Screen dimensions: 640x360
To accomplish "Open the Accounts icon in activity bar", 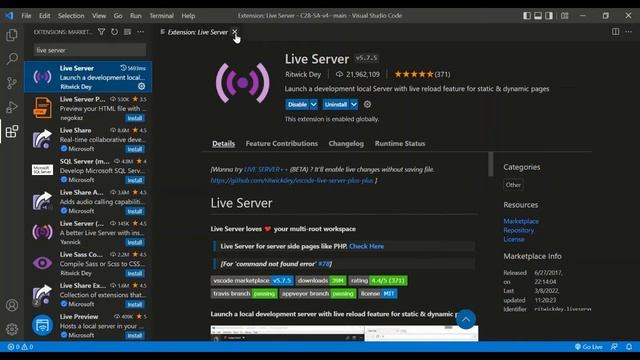I will point(12,305).
